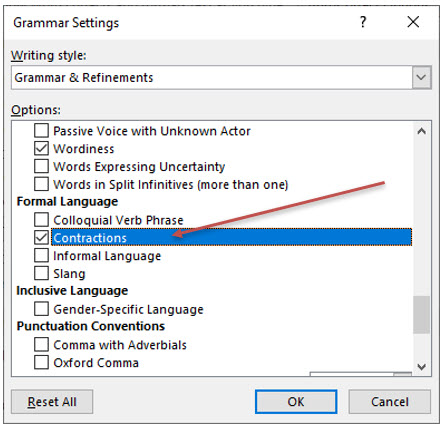Image resolution: width=448 pixels, height=428 pixels.
Task: Enable the Oxford Comma checkbox
Action: pyautogui.click(x=41, y=362)
